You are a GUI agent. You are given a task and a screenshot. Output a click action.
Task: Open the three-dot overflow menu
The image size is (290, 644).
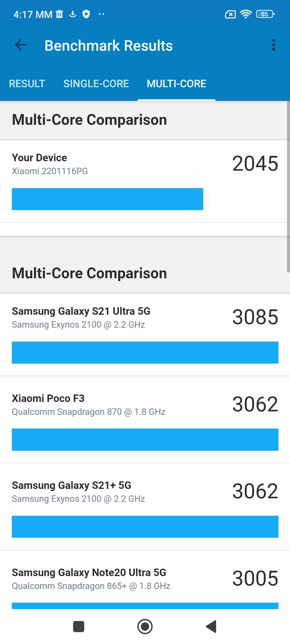click(273, 45)
